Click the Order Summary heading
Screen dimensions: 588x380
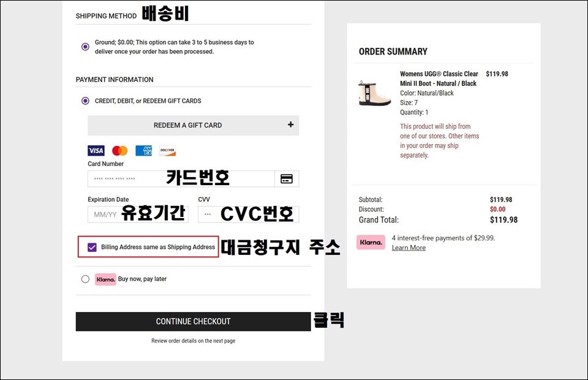pyautogui.click(x=393, y=51)
